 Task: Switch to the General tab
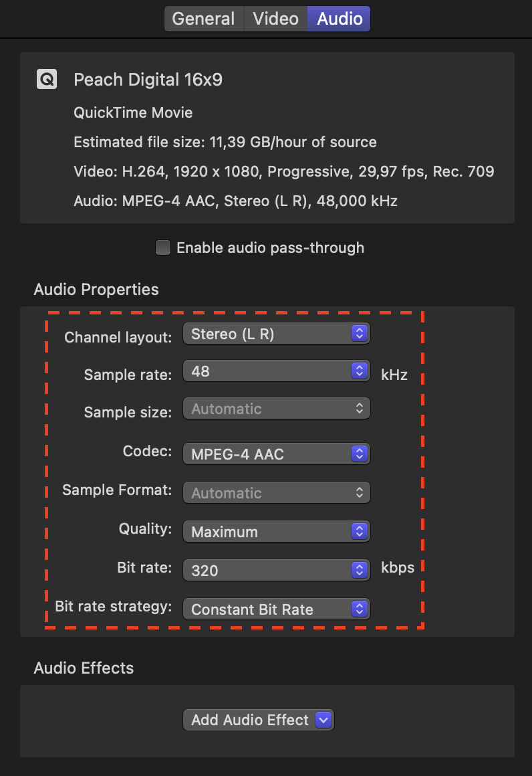[x=204, y=19]
